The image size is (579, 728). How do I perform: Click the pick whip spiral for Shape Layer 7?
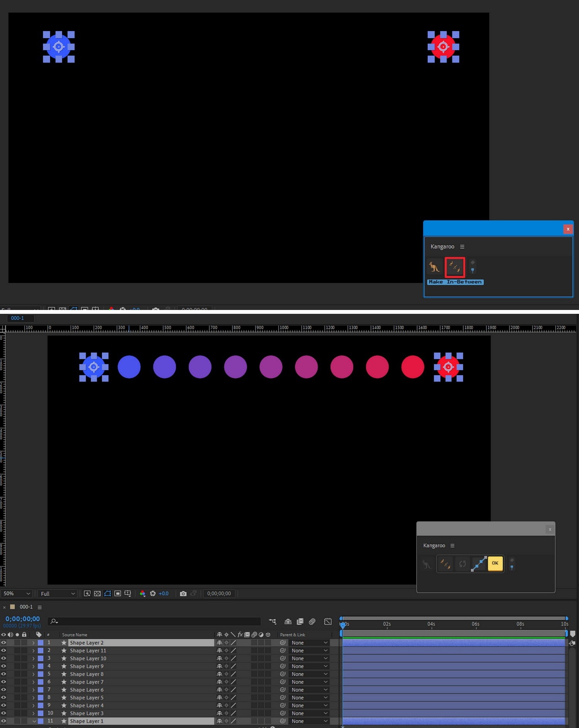283,682
